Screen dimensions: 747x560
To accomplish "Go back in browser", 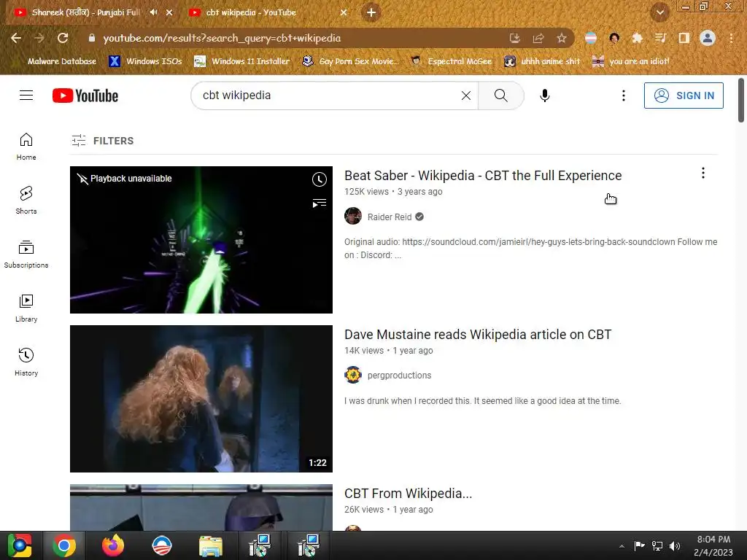I will coord(16,38).
